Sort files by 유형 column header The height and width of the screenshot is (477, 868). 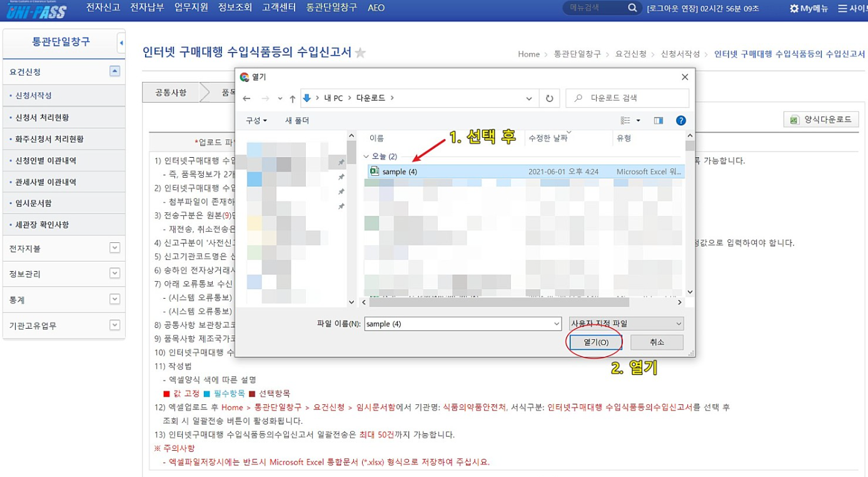[624, 138]
